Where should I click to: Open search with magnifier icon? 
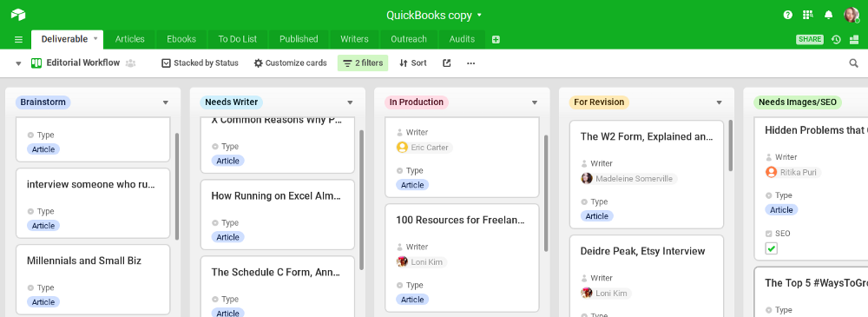[x=853, y=63]
